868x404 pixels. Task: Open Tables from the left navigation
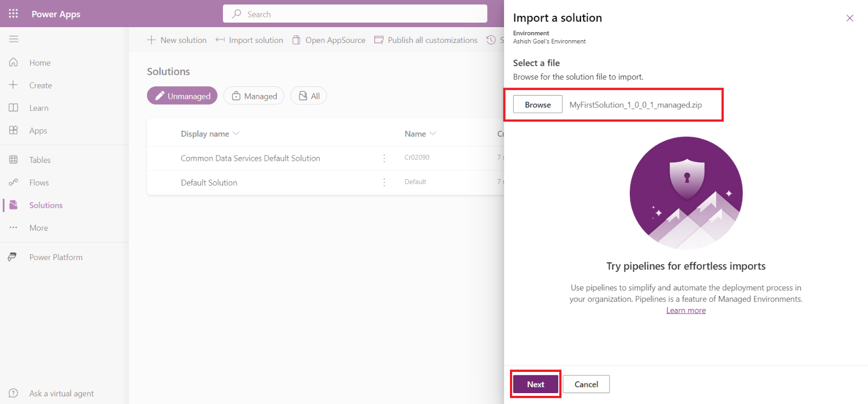click(40, 160)
